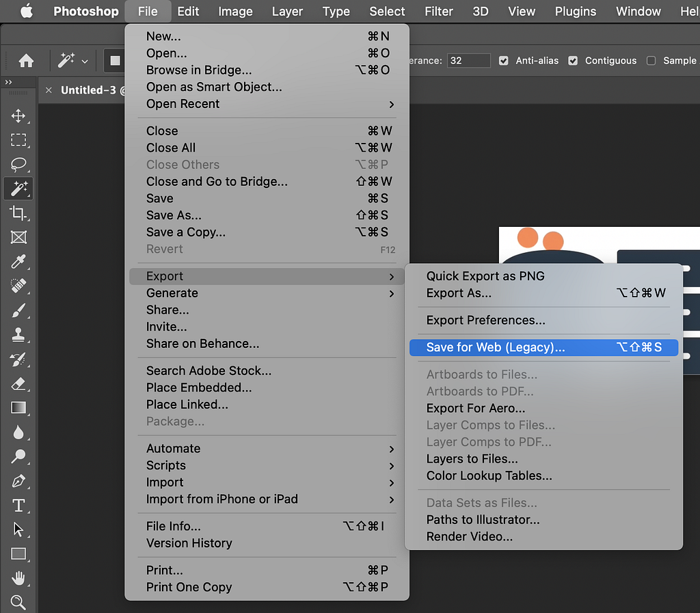Click the New selection mode square icon
This screenshot has height=613, width=700.
(x=115, y=61)
